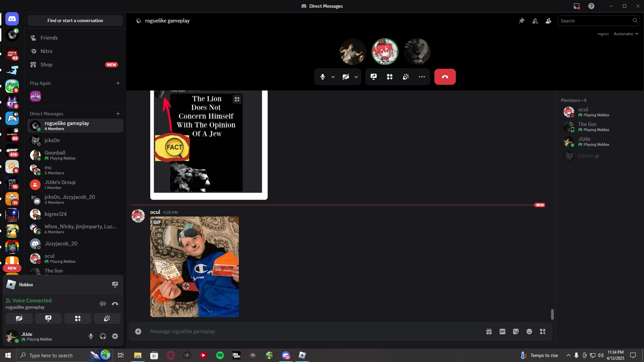
Task: Open Task View on taskbar
Action: point(121,355)
